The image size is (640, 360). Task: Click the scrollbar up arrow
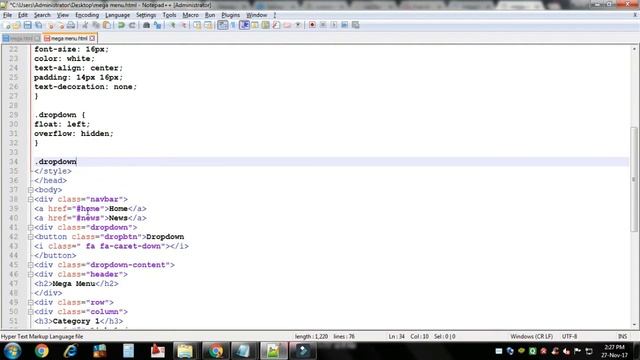pyautogui.click(x=634, y=49)
